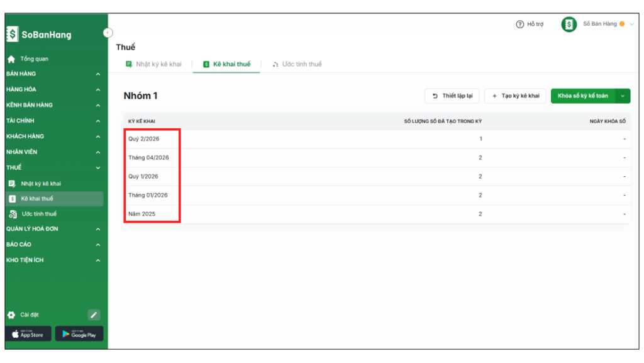Collapse the THUẾ menu section
Screen dimensions: 644x363
click(x=97, y=168)
